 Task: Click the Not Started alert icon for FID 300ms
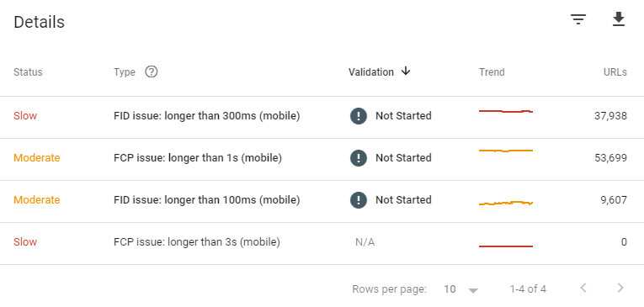(359, 116)
